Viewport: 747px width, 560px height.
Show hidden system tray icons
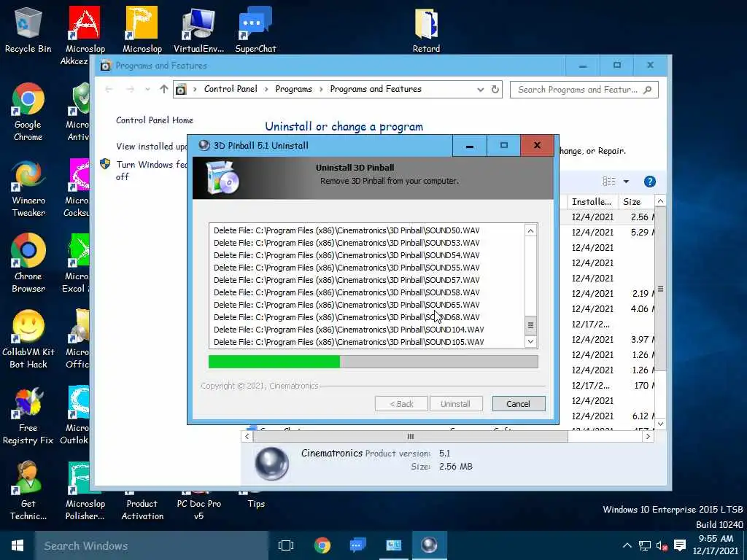(627, 545)
